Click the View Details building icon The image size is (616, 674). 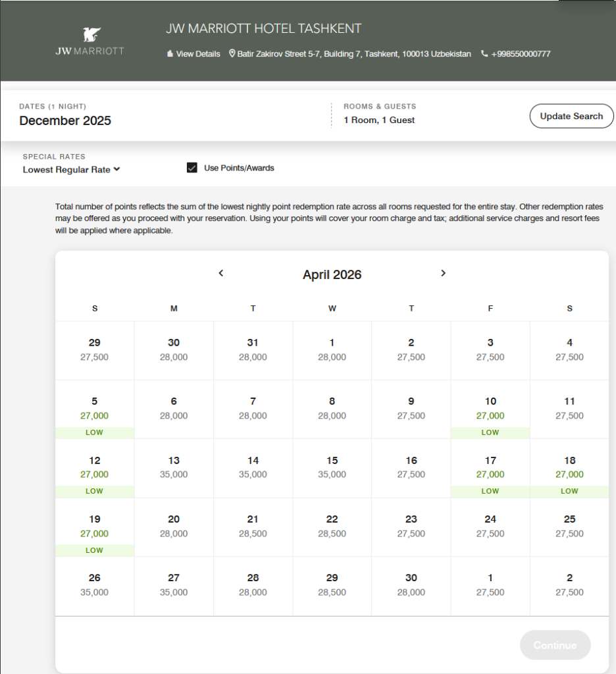tap(170, 54)
